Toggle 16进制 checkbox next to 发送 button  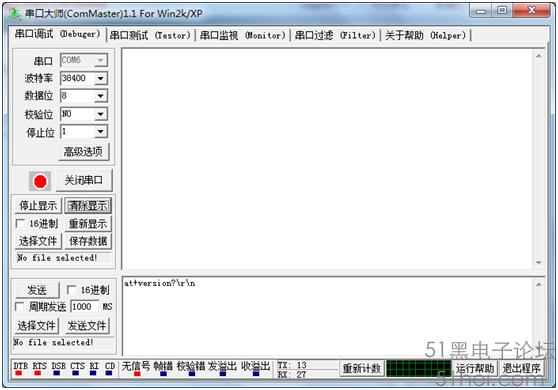71,290
